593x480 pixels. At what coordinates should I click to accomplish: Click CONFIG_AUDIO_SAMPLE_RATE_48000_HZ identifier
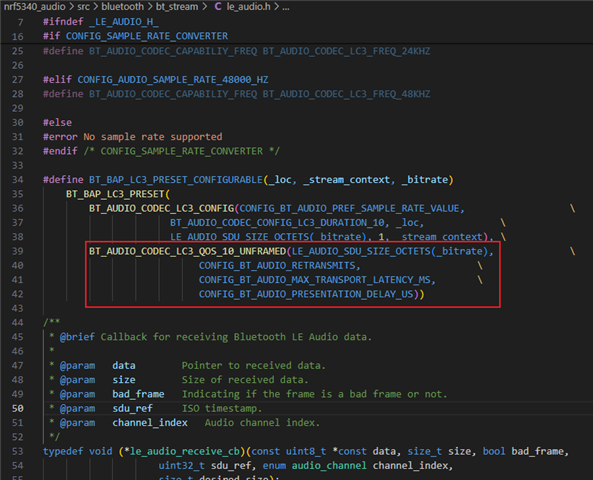click(x=173, y=80)
